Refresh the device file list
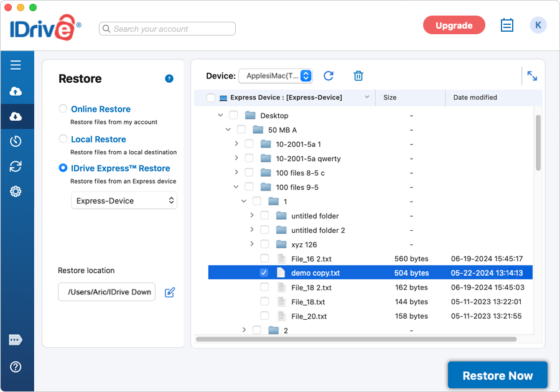This screenshot has width=560, height=392. tap(329, 76)
